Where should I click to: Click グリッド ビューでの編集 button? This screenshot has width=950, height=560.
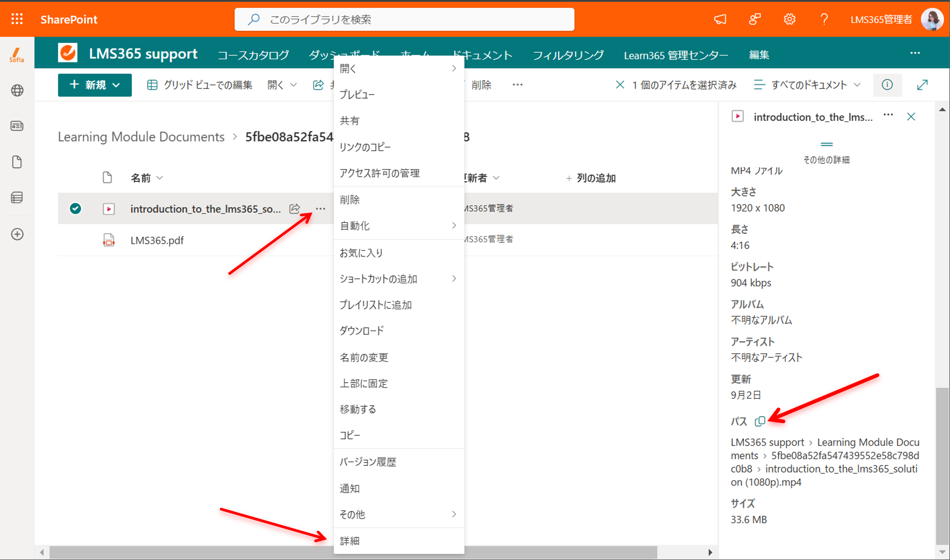tap(199, 85)
